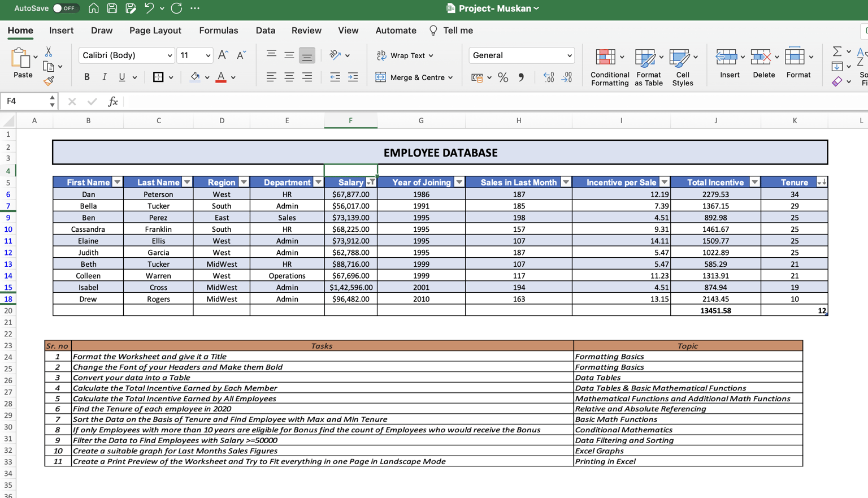The height and width of the screenshot is (498, 868).
Task: Click the Insert cells icon
Action: click(726, 57)
